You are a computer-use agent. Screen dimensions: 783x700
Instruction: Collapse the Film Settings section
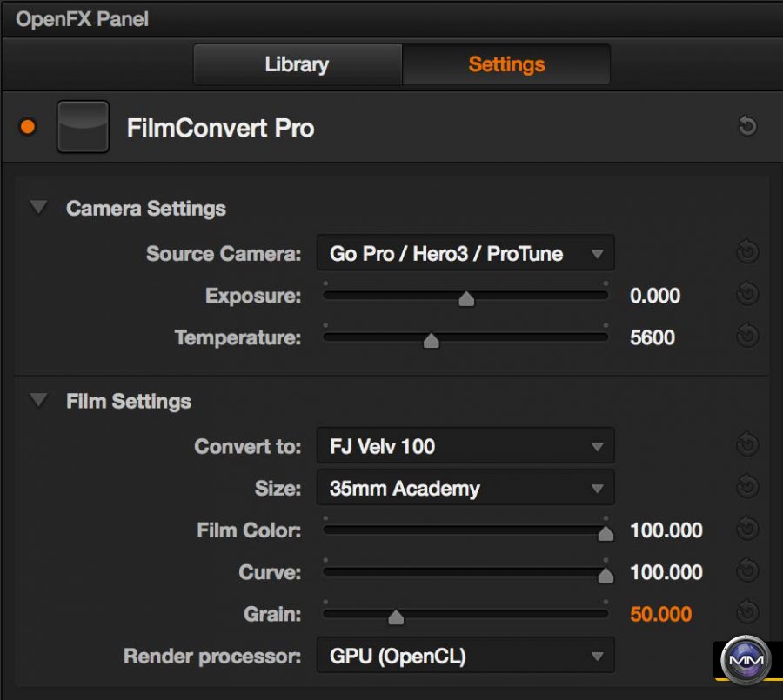38,401
